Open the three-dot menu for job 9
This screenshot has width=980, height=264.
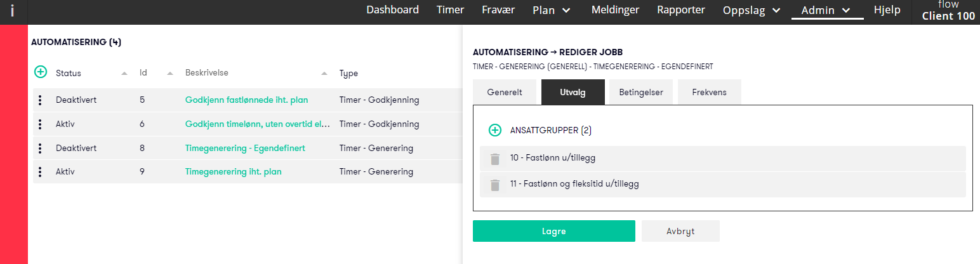(x=40, y=171)
